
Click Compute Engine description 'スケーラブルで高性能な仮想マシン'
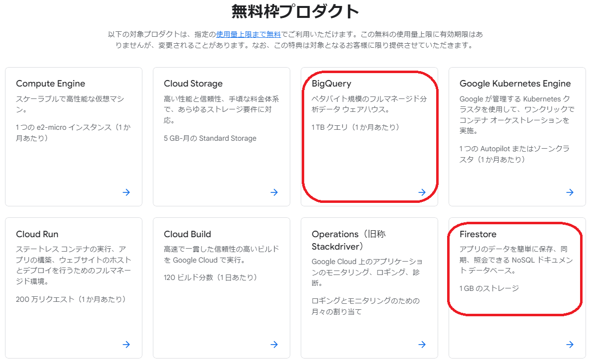(70, 104)
